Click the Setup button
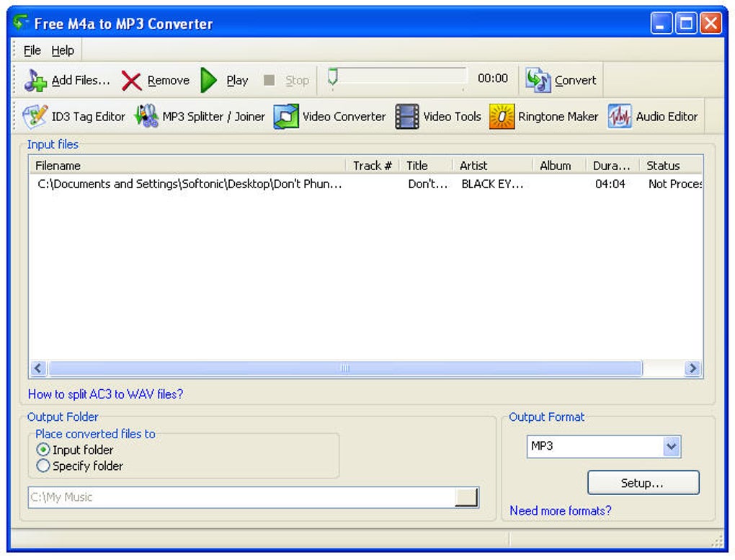The height and width of the screenshot is (560, 735). click(x=643, y=482)
